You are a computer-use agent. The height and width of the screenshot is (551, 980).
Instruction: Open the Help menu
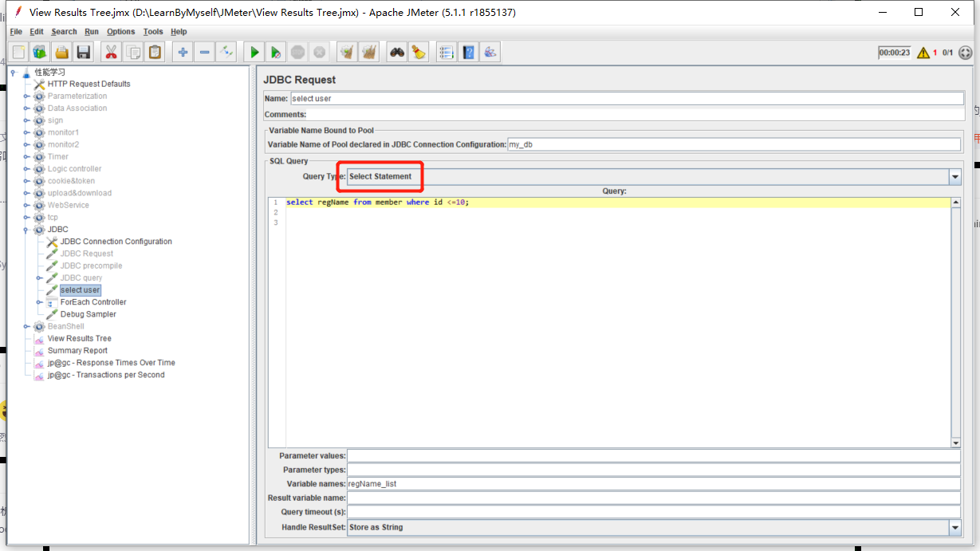click(x=179, y=32)
